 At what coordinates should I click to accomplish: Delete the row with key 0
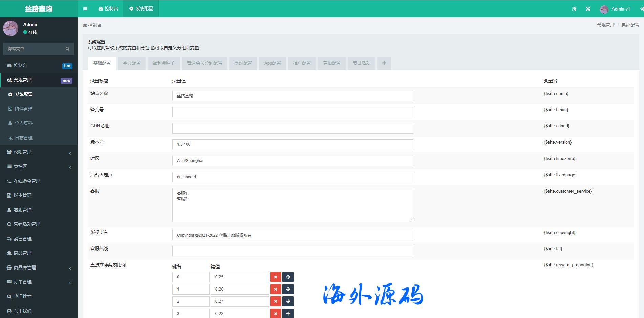click(x=275, y=277)
